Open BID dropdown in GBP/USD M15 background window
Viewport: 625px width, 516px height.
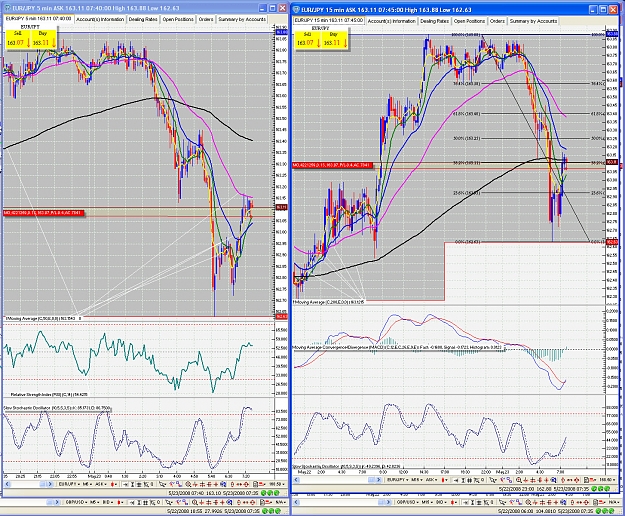click(441, 502)
